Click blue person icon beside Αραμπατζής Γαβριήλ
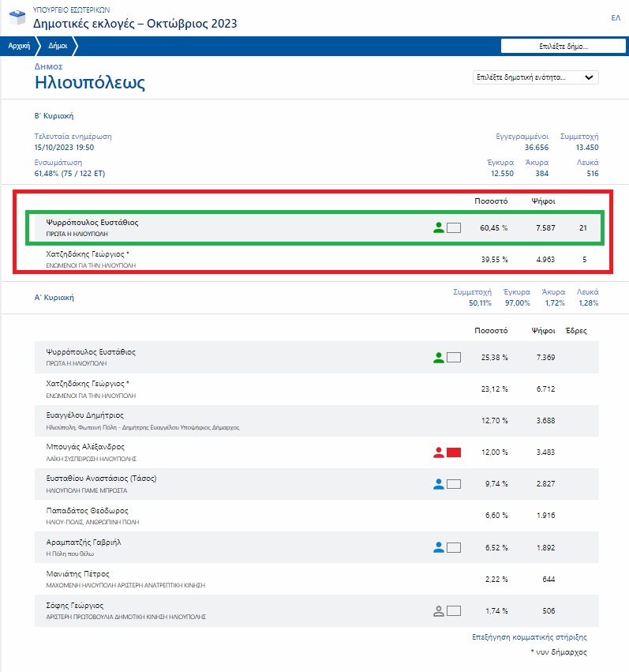 (439, 547)
